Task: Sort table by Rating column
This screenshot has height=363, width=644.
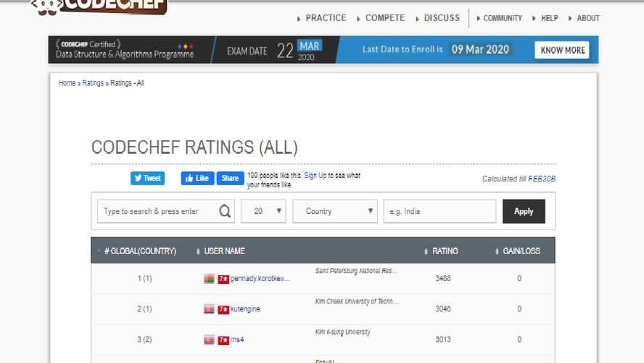Action: pyautogui.click(x=445, y=251)
